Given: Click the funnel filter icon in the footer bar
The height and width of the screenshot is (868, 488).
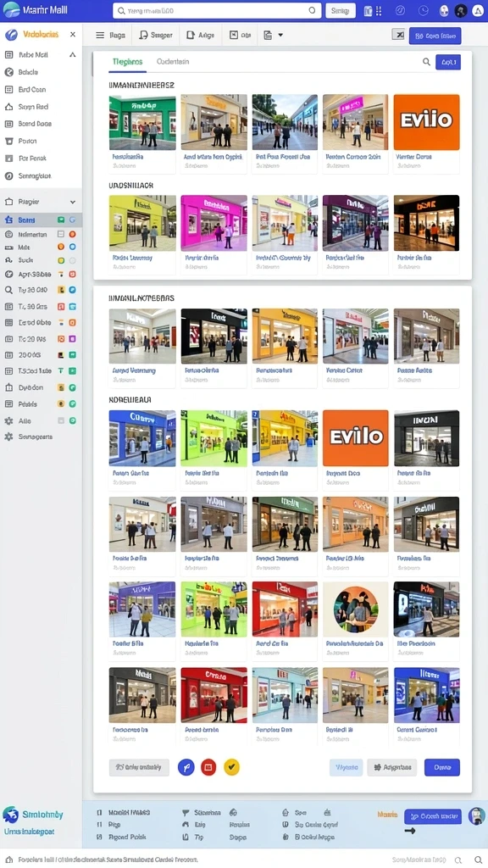Looking at the screenshot, I should click(186, 813).
